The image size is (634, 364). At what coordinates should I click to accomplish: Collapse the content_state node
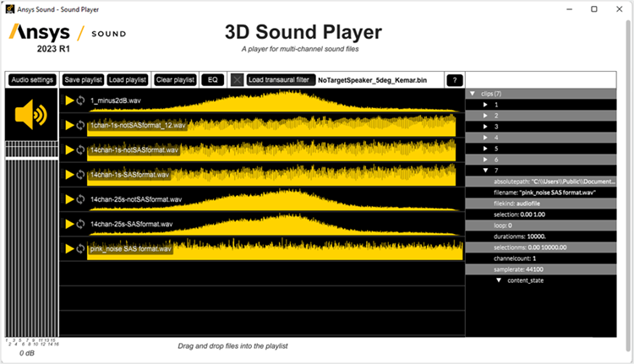coord(499,280)
